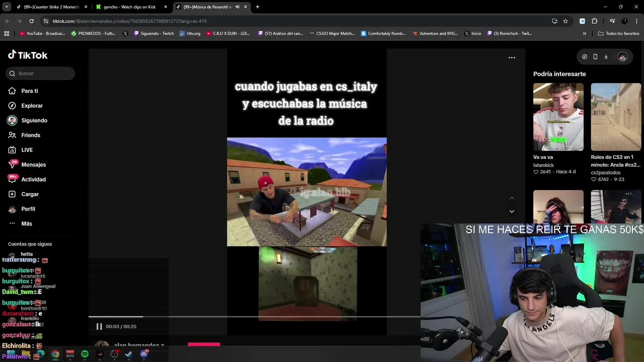Open a new browser tab
The image size is (644, 362).
(x=258, y=7)
